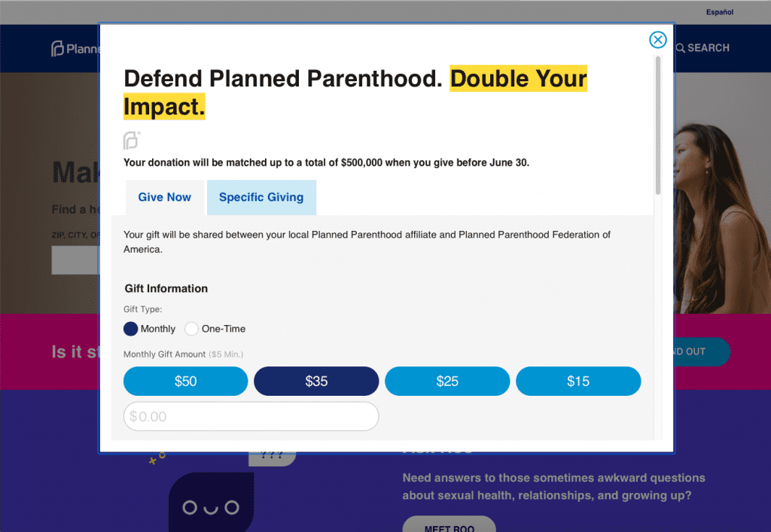Dismiss the donation modal with the X icon
The width and height of the screenshot is (771, 532).
pyautogui.click(x=657, y=39)
